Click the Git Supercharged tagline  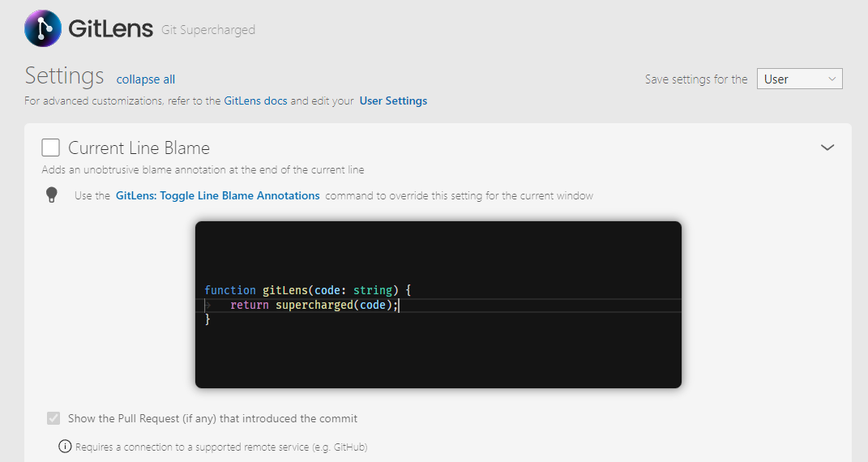click(x=208, y=30)
